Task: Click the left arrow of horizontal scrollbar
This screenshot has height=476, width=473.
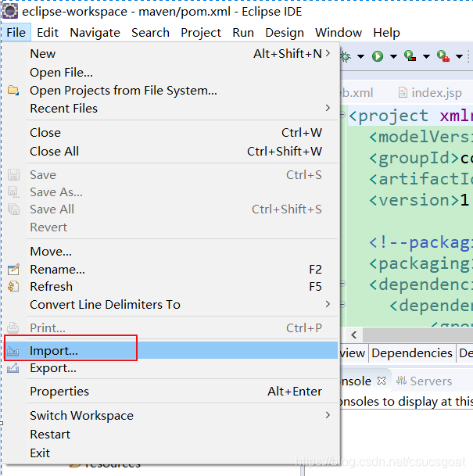Action: [354, 335]
